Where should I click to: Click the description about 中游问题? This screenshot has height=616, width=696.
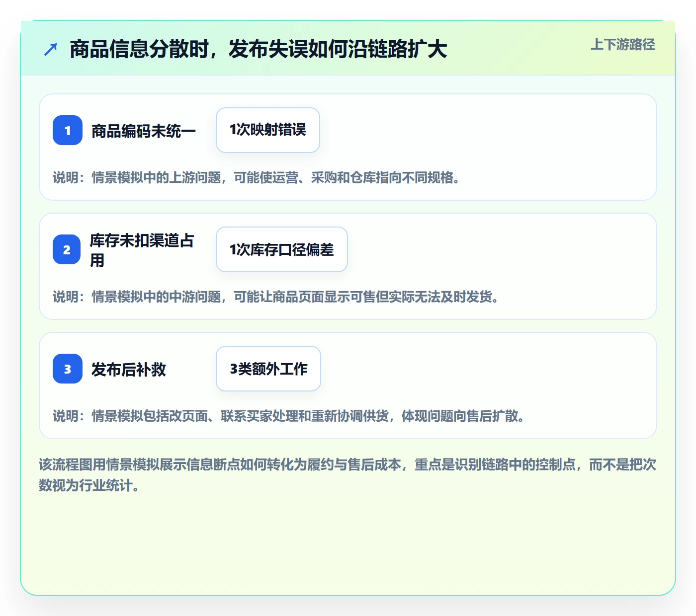(x=276, y=297)
